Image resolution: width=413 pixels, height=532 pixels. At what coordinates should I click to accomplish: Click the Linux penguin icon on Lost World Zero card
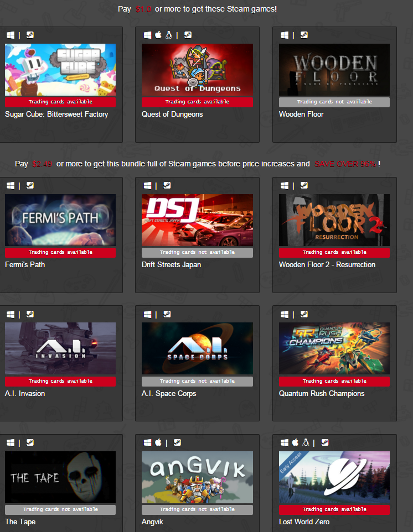(306, 442)
